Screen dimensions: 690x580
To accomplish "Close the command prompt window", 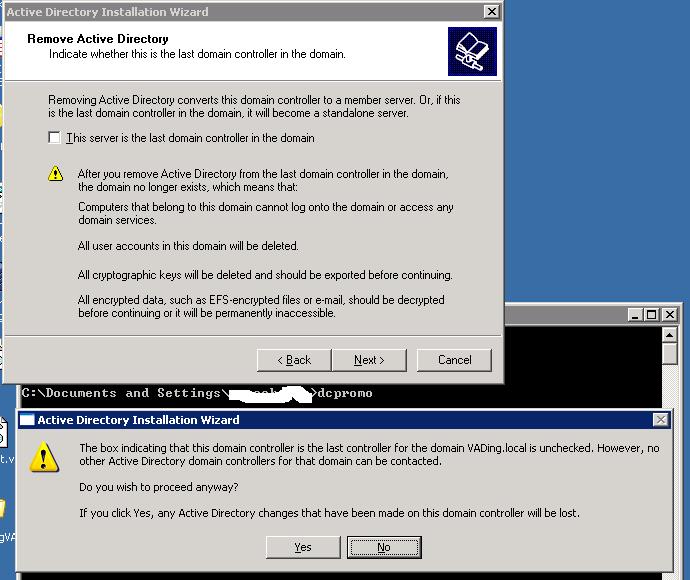I will tap(669, 315).
